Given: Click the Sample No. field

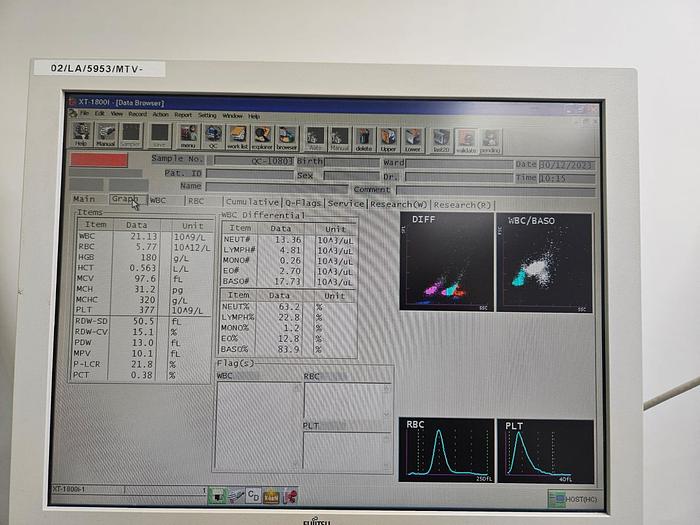Looking at the screenshot, I should [x=253, y=160].
